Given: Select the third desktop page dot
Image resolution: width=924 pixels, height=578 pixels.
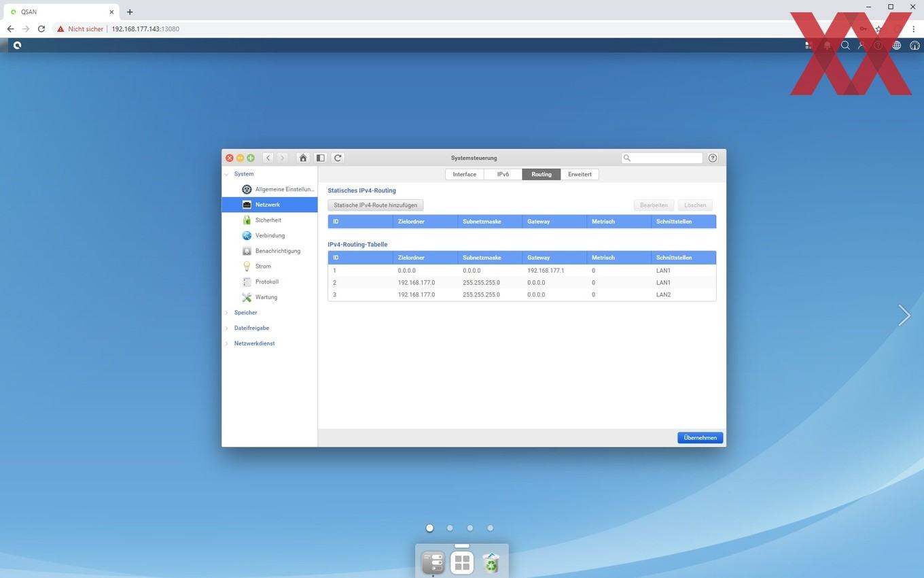Looking at the screenshot, I should pos(470,528).
